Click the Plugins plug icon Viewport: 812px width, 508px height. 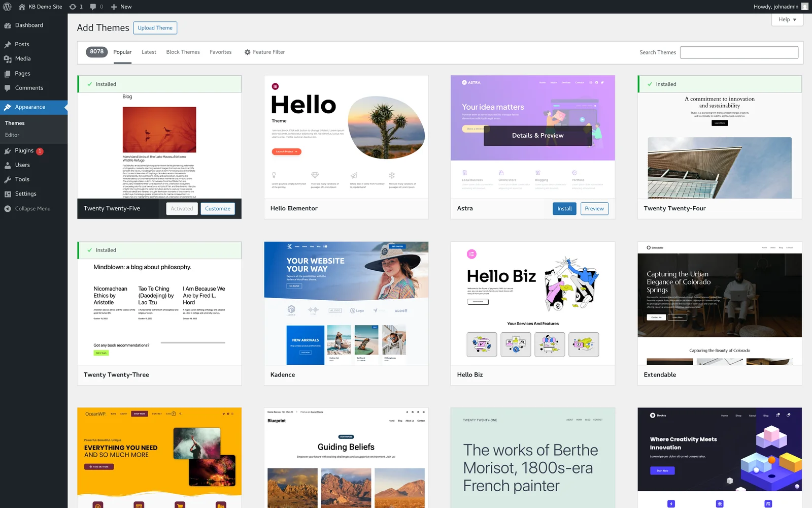8,151
